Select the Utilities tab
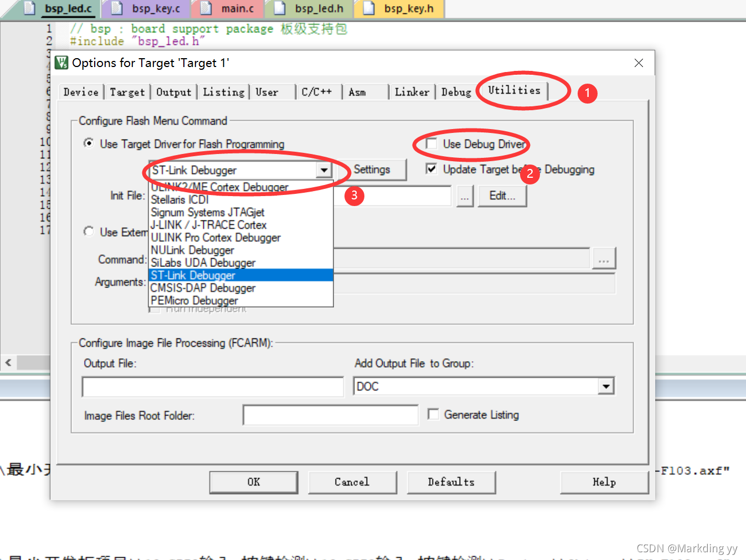The image size is (746, 560). [x=514, y=90]
